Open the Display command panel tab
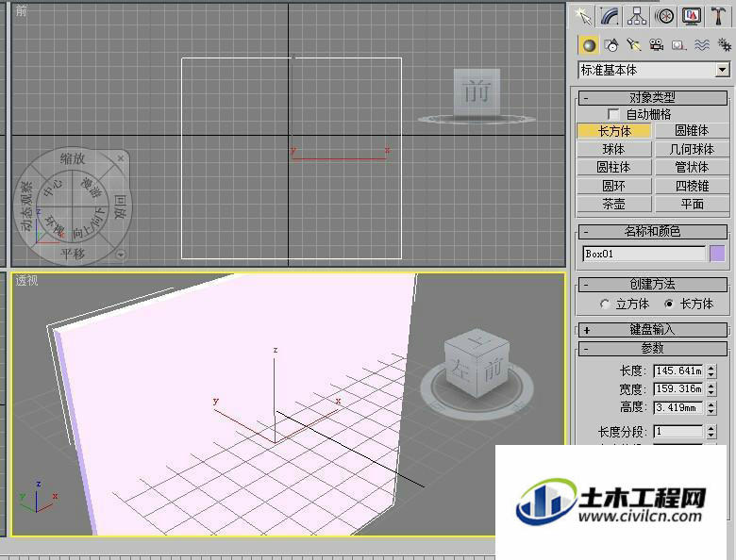736x560 pixels. click(x=691, y=17)
